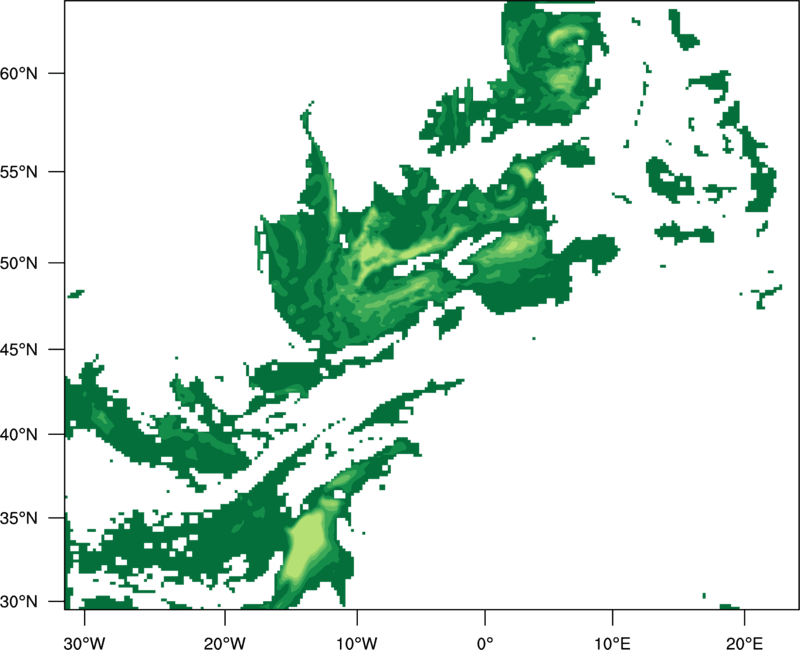Screen dimensions: 800x650
Task: Click the 20°E longitude label
Action: pyautogui.click(x=744, y=643)
